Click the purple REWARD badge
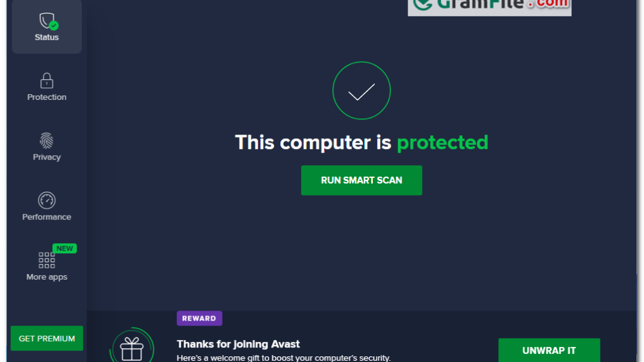The width and height of the screenshot is (644, 362). click(x=199, y=319)
